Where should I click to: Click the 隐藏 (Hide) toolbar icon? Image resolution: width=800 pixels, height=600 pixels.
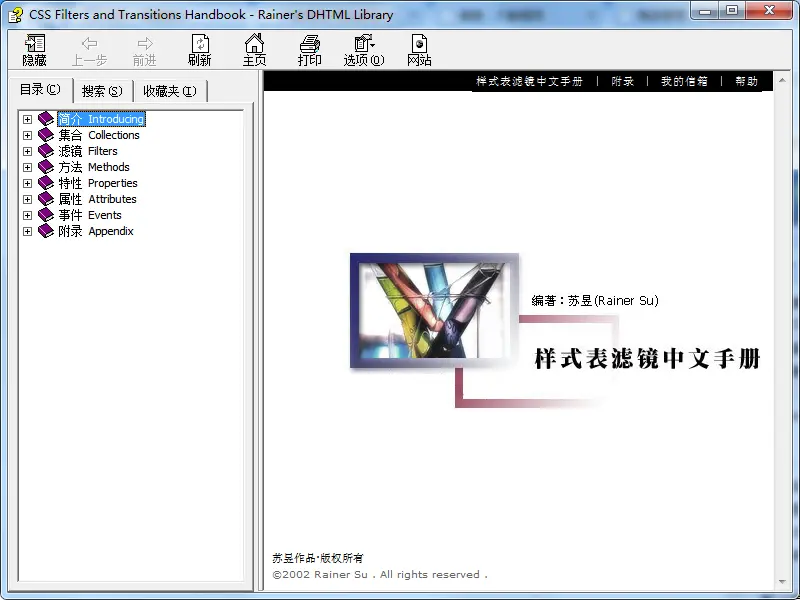coord(35,49)
